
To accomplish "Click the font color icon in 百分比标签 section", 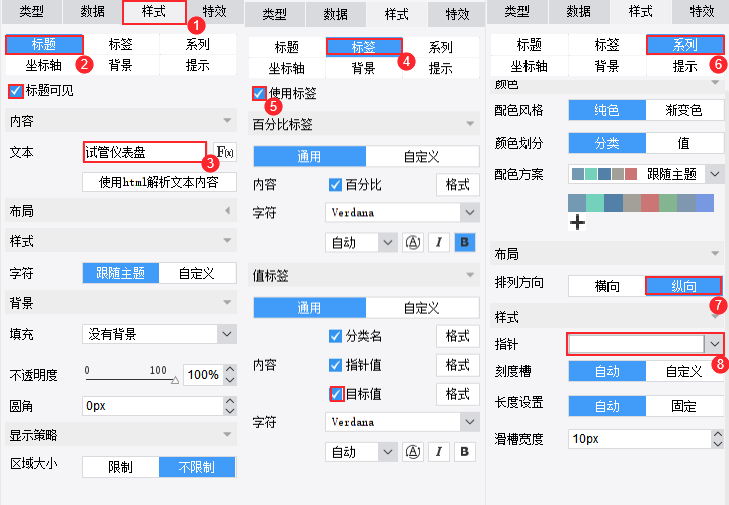I will click(412, 242).
